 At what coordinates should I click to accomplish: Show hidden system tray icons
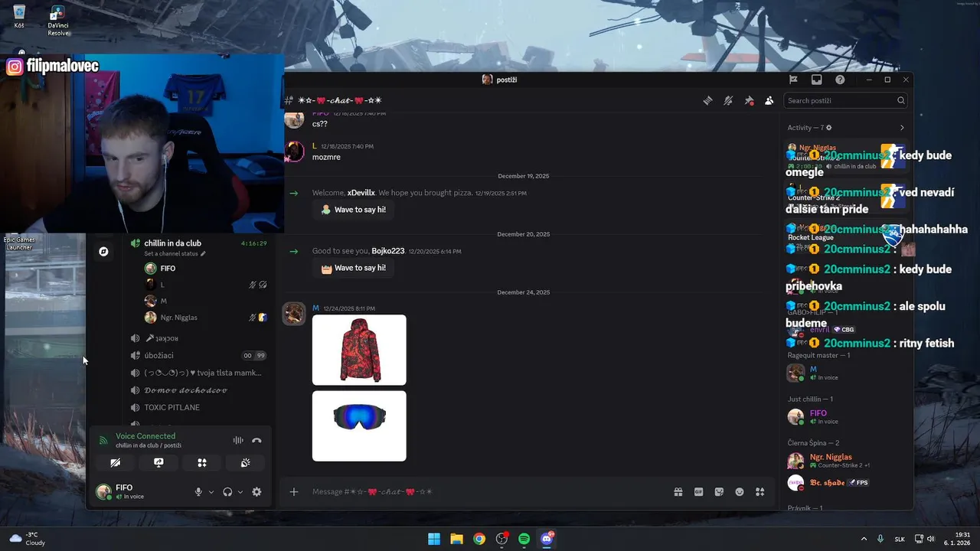864,539
